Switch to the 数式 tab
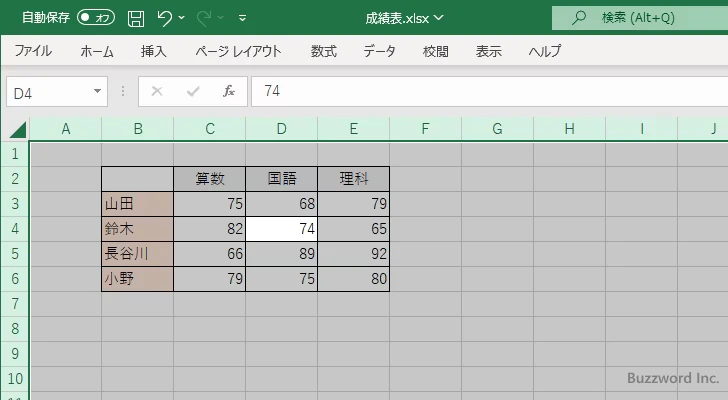The width and height of the screenshot is (728, 400). (324, 51)
